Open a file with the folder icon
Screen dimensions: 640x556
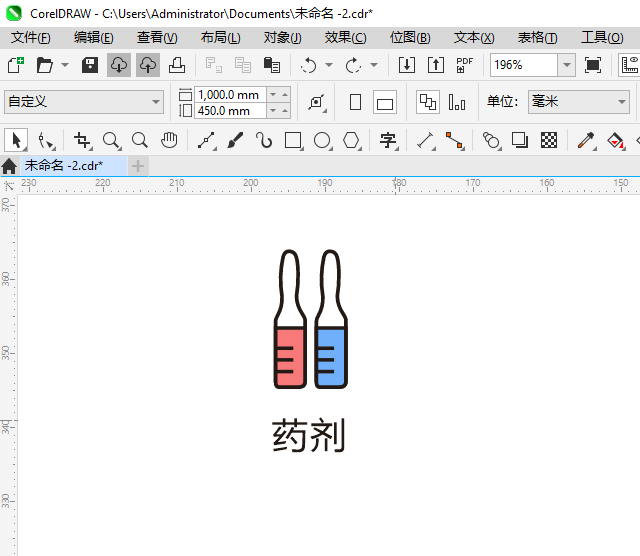pyautogui.click(x=44, y=65)
